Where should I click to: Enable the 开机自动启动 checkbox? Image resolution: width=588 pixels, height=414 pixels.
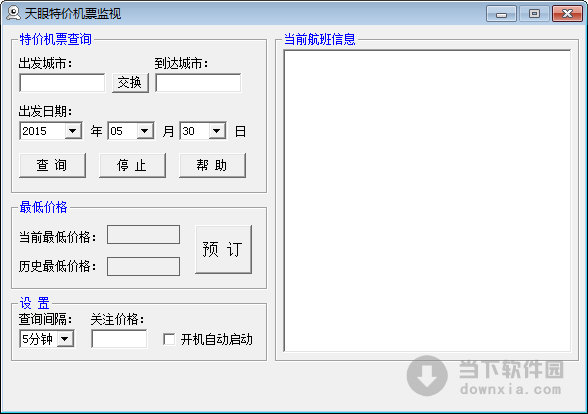coord(169,339)
